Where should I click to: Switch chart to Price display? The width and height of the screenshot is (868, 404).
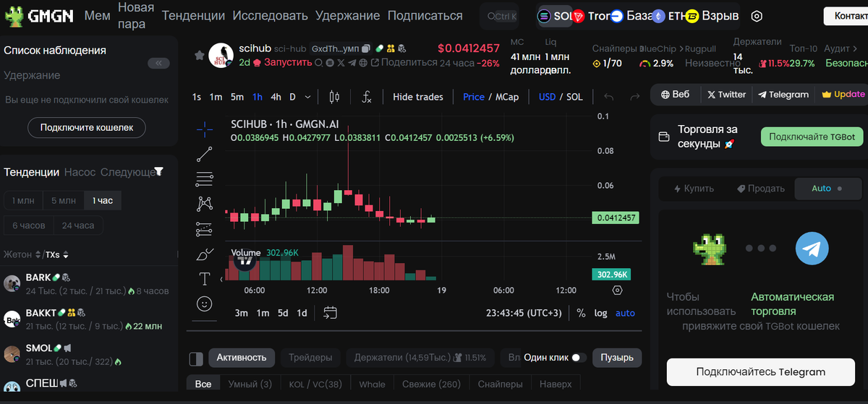pyautogui.click(x=474, y=97)
